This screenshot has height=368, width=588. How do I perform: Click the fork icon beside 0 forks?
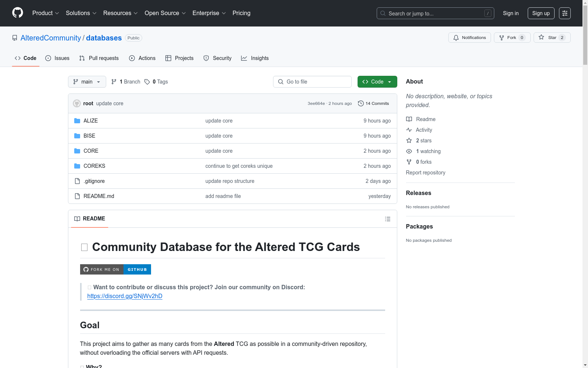point(409,162)
